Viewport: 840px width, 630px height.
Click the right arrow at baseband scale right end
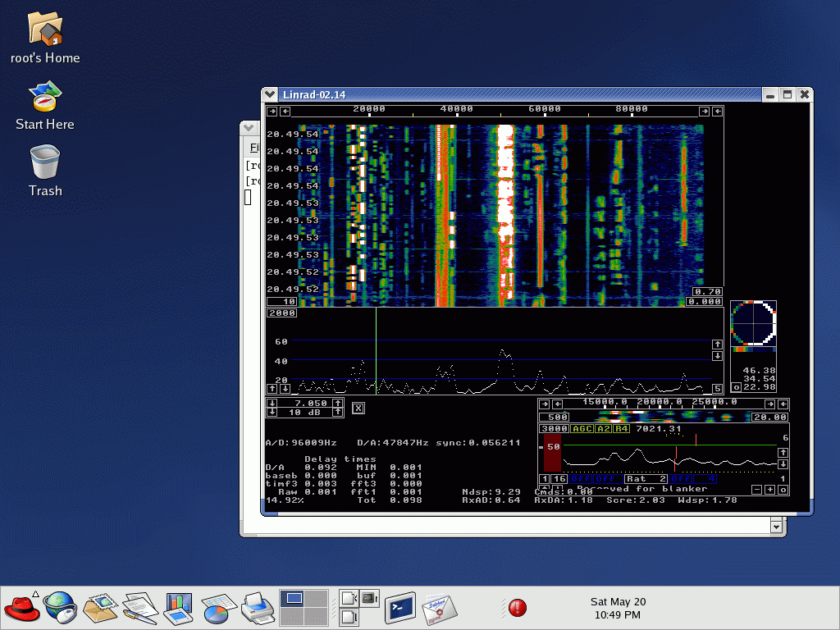(770, 404)
